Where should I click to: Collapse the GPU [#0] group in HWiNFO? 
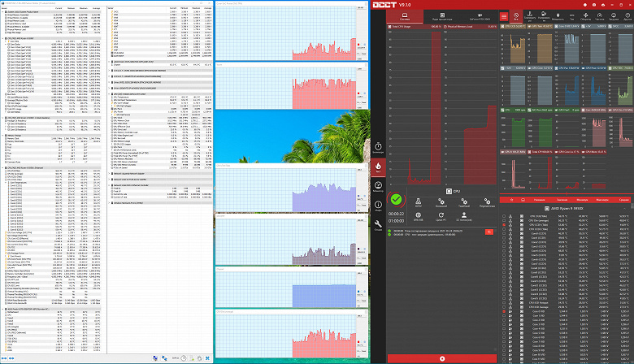(110, 94)
